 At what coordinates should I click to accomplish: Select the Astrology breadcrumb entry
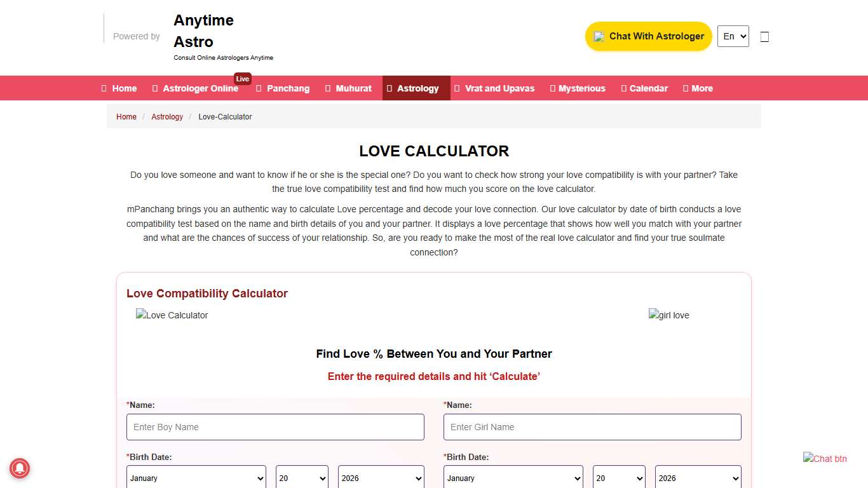167,116
